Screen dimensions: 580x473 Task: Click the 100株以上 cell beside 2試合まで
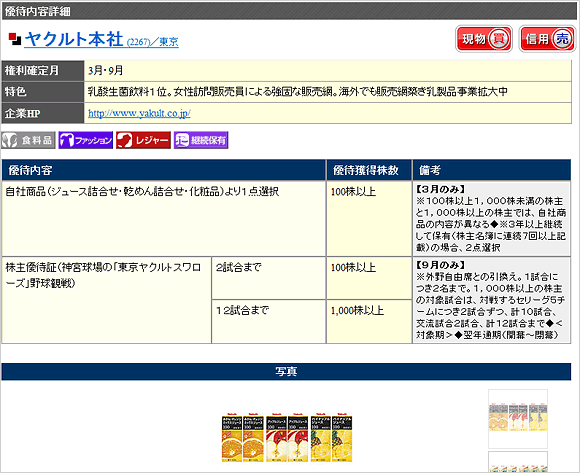(x=369, y=278)
